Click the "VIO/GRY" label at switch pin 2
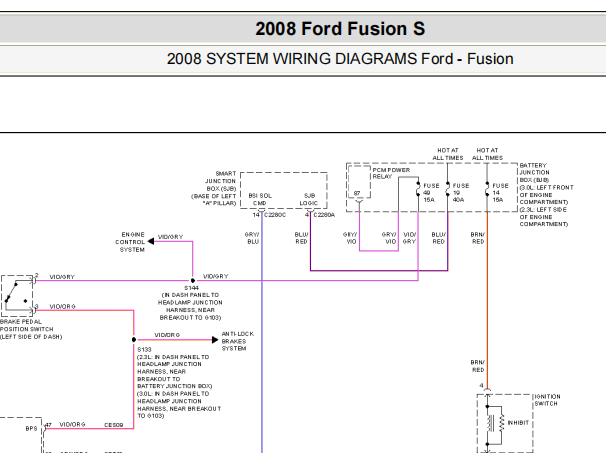This screenshot has width=606, height=453. [62, 277]
